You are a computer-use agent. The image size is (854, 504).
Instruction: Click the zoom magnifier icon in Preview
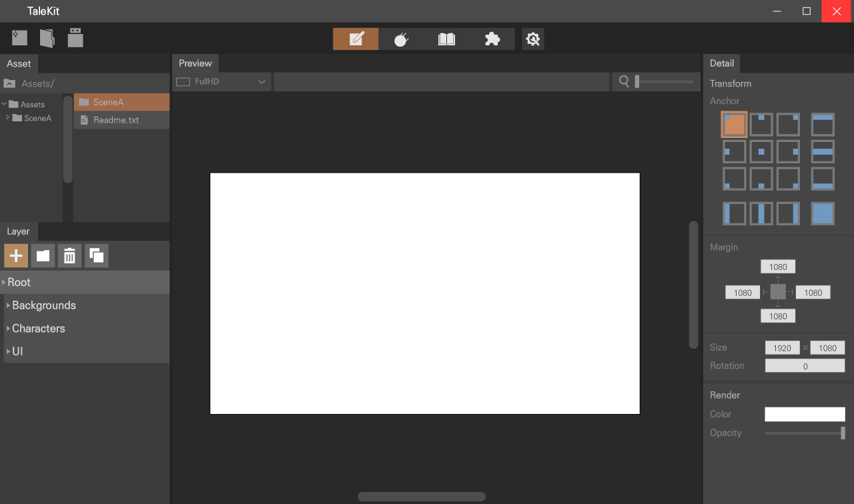(624, 81)
